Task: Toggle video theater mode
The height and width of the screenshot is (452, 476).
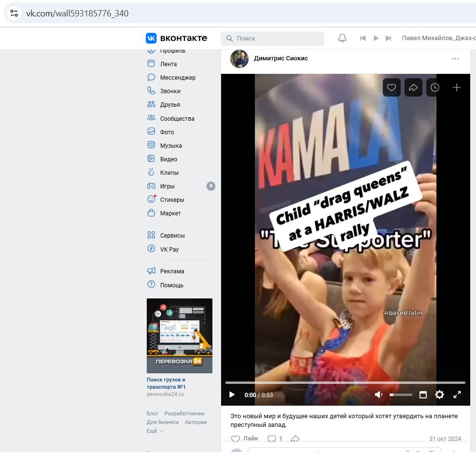Action: (423, 395)
